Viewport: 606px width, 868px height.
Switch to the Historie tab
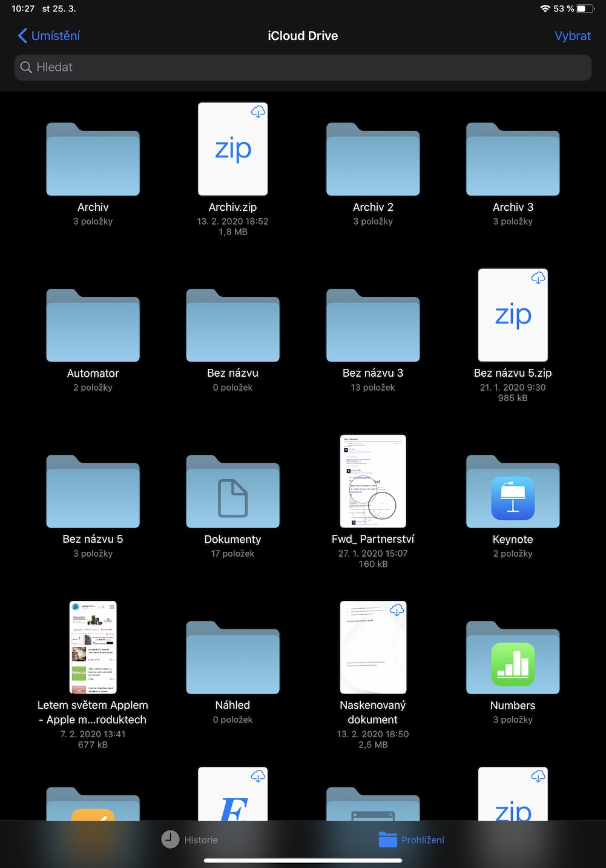pyautogui.click(x=189, y=840)
